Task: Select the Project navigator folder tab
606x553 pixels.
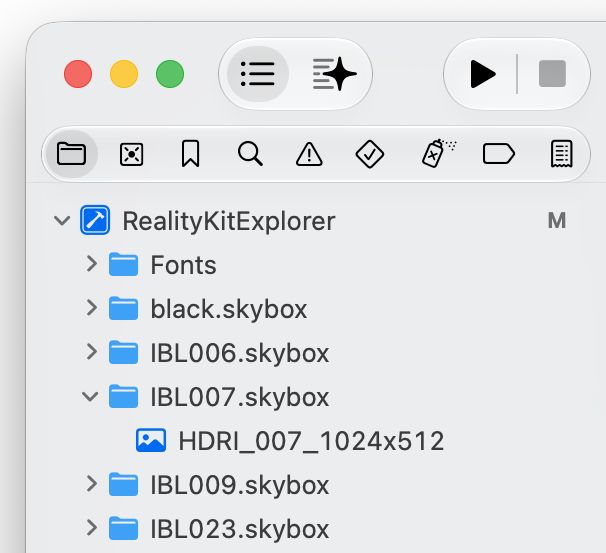Action: (x=71, y=154)
